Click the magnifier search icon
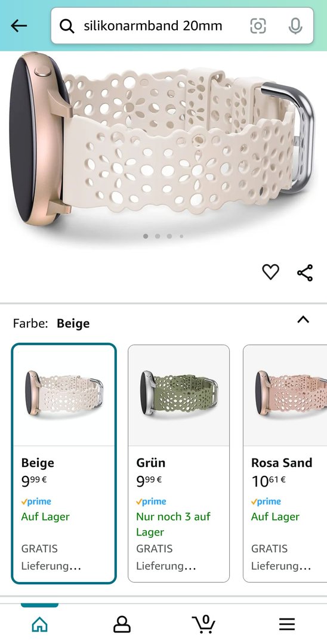This screenshot has height=644, width=327. [x=67, y=26]
